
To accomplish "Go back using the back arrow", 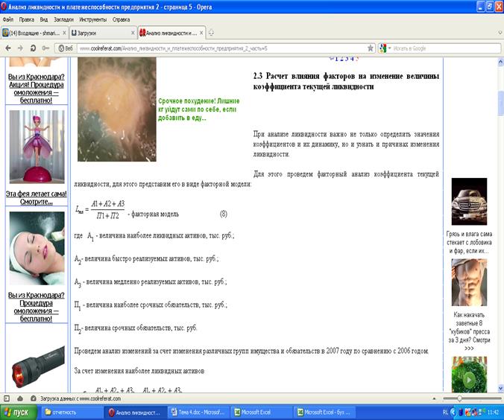I will [x=8, y=48].
